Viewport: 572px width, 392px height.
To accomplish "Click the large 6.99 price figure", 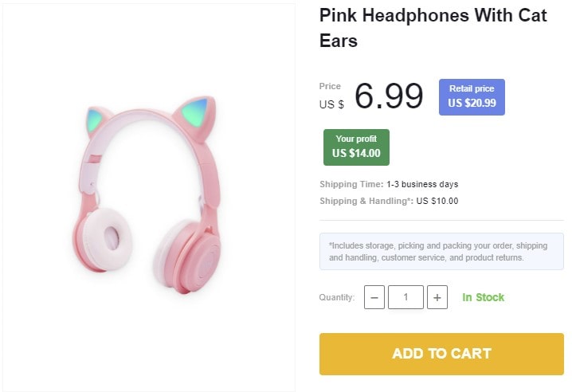I will click(x=389, y=96).
